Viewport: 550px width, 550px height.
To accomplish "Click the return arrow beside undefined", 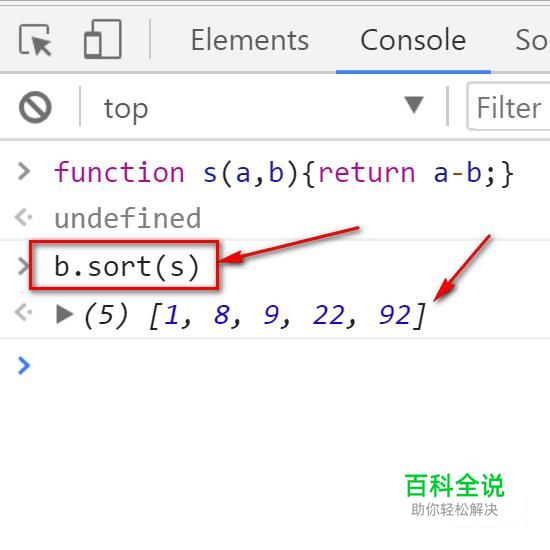I will (x=24, y=217).
